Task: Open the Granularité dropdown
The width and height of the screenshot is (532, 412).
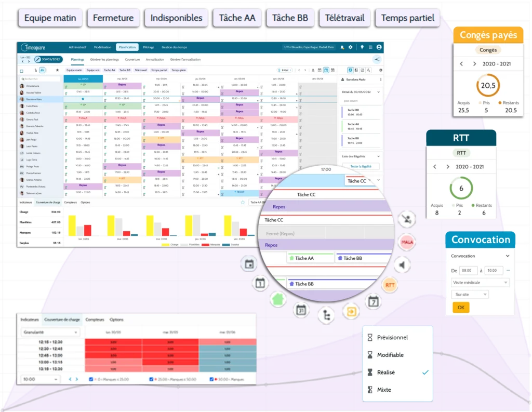Action: (49, 332)
